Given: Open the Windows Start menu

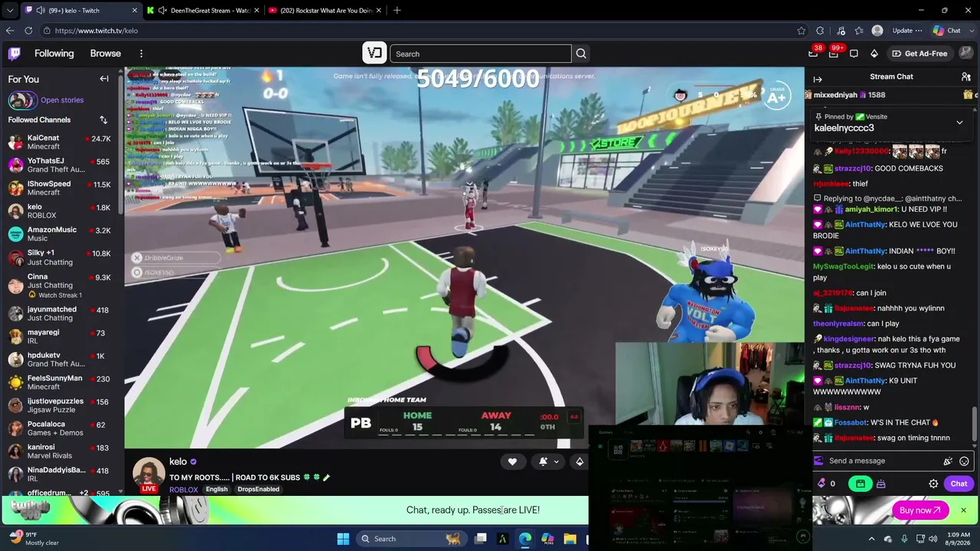Looking at the screenshot, I should (x=343, y=539).
